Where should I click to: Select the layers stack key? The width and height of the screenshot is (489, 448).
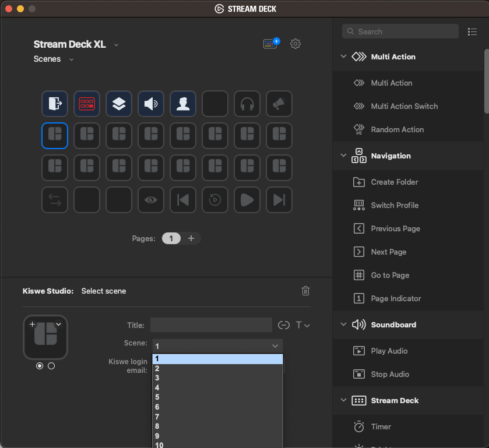pos(119,104)
